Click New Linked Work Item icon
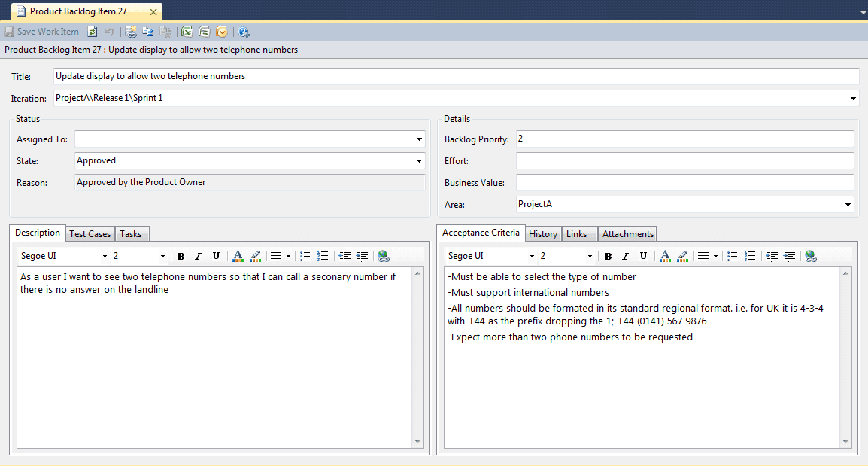This screenshot has width=868, height=466. tap(131, 32)
